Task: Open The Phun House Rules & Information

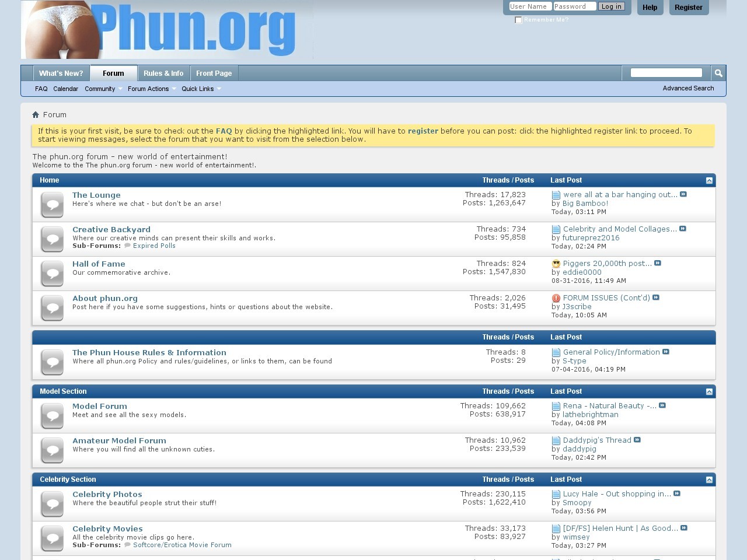Action: (x=149, y=352)
